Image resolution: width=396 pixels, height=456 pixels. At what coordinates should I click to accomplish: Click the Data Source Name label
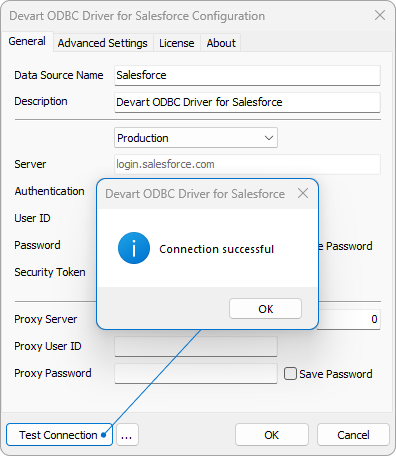click(59, 75)
